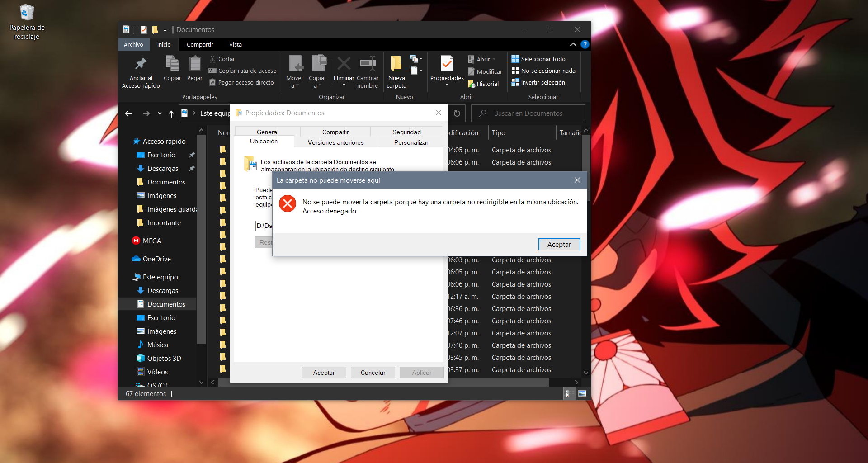This screenshot has width=868, height=463.
Task: Sort files by the Tipo column
Action: point(522,133)
